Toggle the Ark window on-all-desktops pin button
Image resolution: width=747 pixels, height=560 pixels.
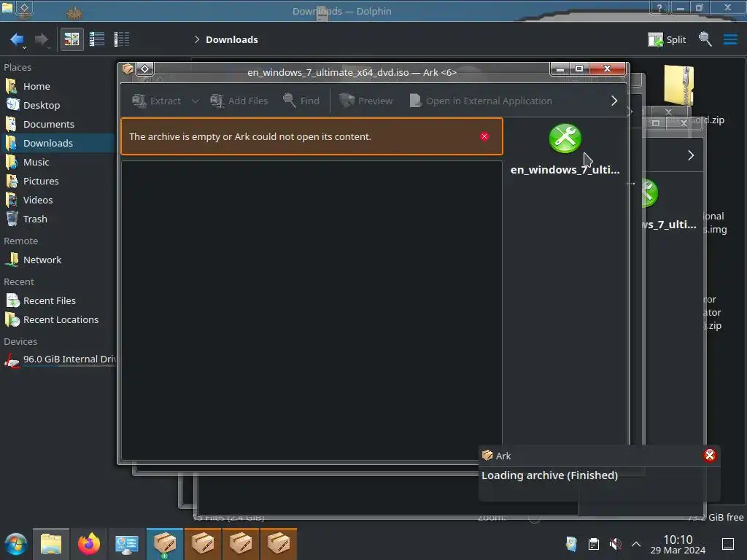[145, 69]
